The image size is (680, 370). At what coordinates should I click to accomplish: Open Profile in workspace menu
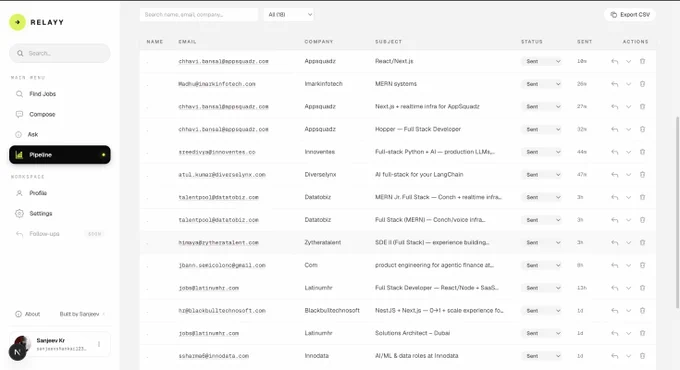(x=60, y=193)
